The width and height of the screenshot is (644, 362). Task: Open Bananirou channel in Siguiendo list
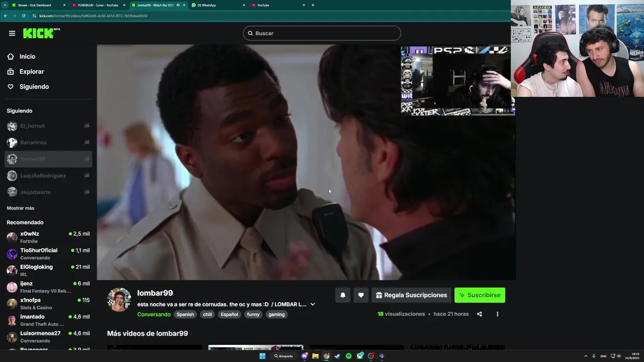click(x=48, y=142)
